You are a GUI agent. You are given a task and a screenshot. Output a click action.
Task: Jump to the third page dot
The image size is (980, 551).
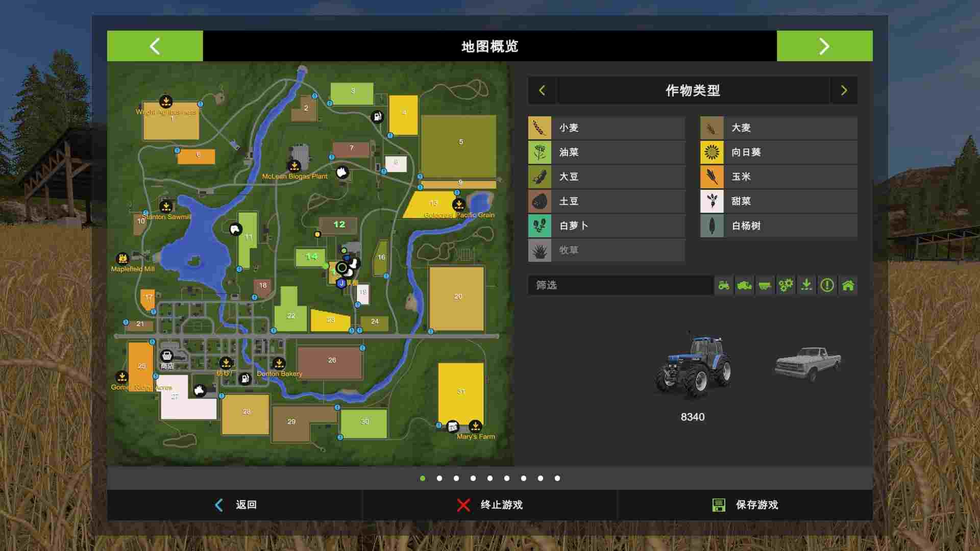pos(456,478)
